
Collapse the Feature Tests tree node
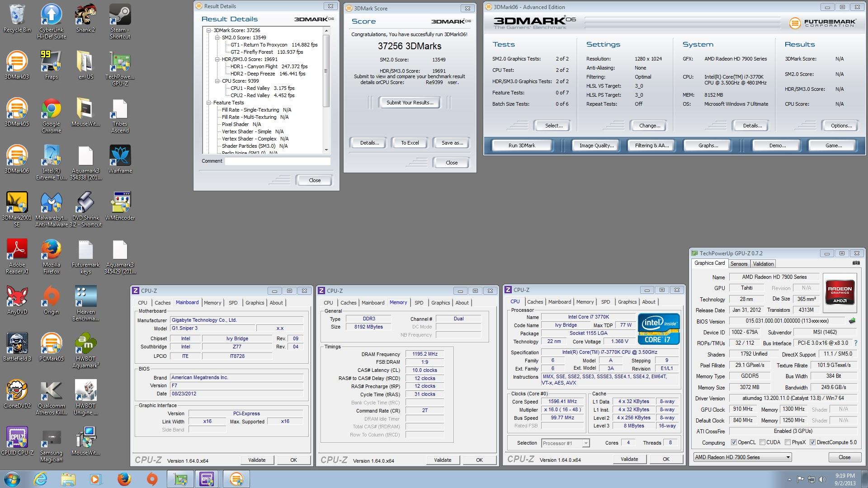pyautogui.click(x=209, y=103)
